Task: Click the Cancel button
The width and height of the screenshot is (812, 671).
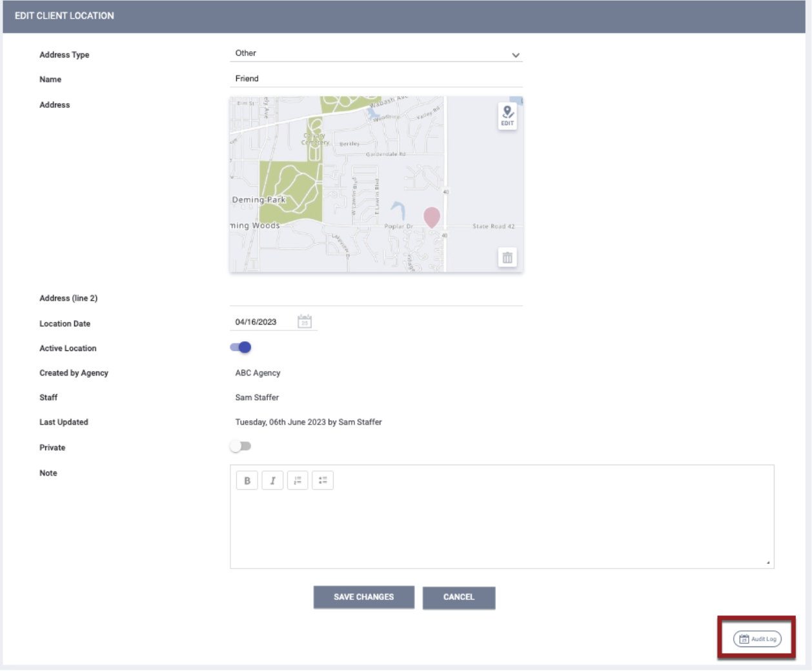Action: coord(459,599)
